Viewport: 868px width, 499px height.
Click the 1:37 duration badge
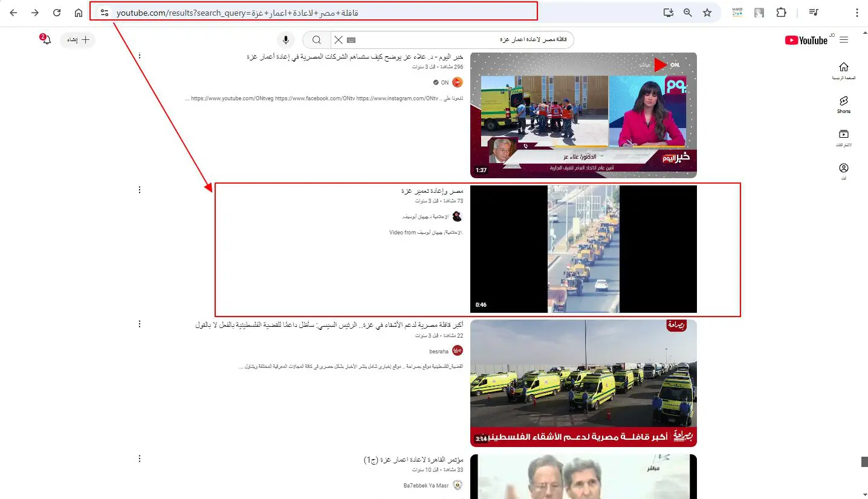click(481, 170)
